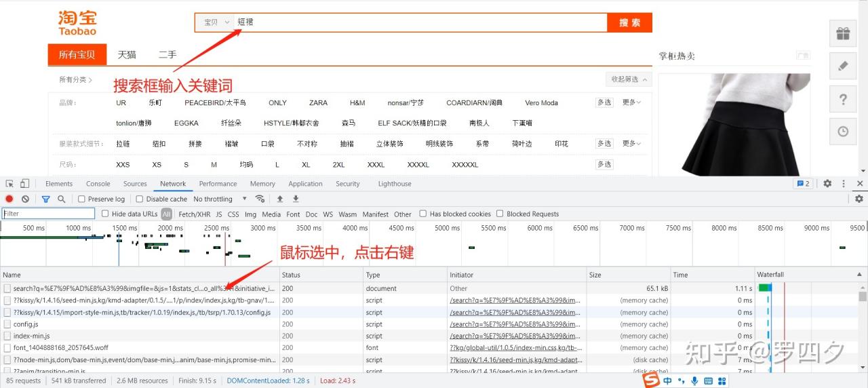Image resolution: width=868 pixels, height=388 pixels.
Task: Select the All request type filter
Action: pos(166,214)
